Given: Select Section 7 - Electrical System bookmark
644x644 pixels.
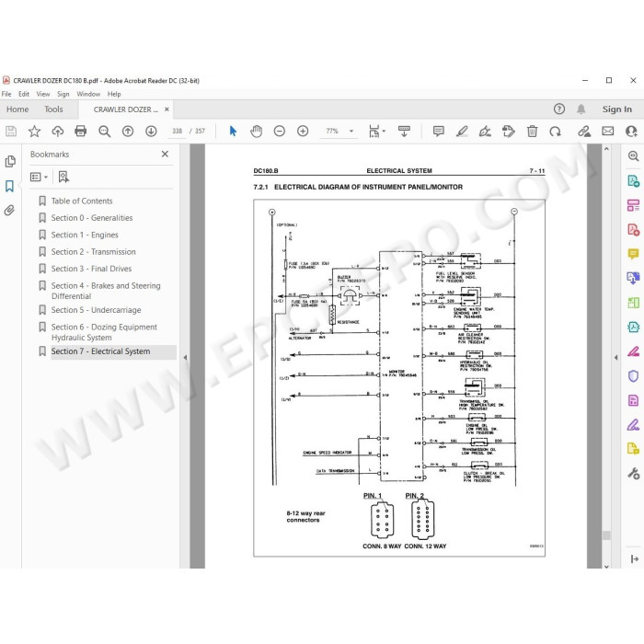Looking at the screenshot, I should point(100,351).
